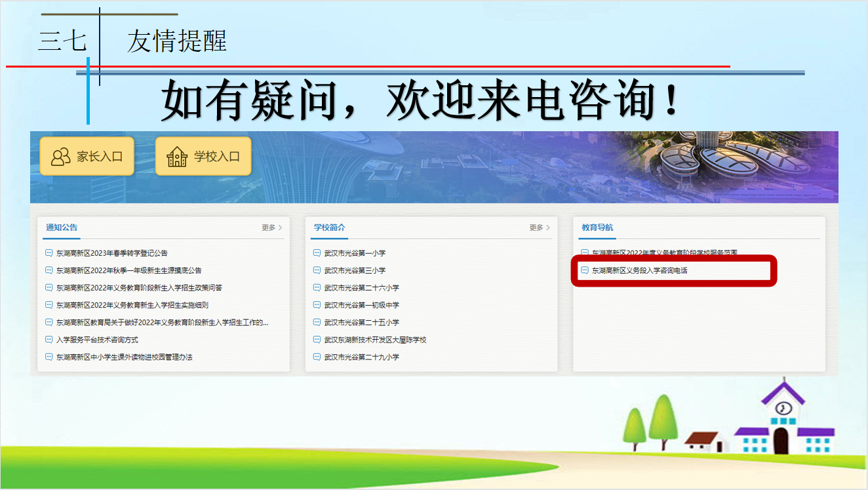Viewport: 868px width, 490px height.
Task: Click icon beside 东湖高新区义务段入学咨询电话
Action: click(x=585, y=270)
